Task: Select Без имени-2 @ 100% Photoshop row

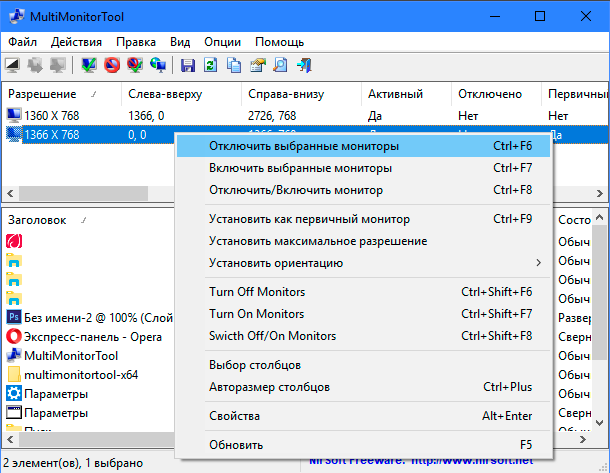Action: pos(88,317)
